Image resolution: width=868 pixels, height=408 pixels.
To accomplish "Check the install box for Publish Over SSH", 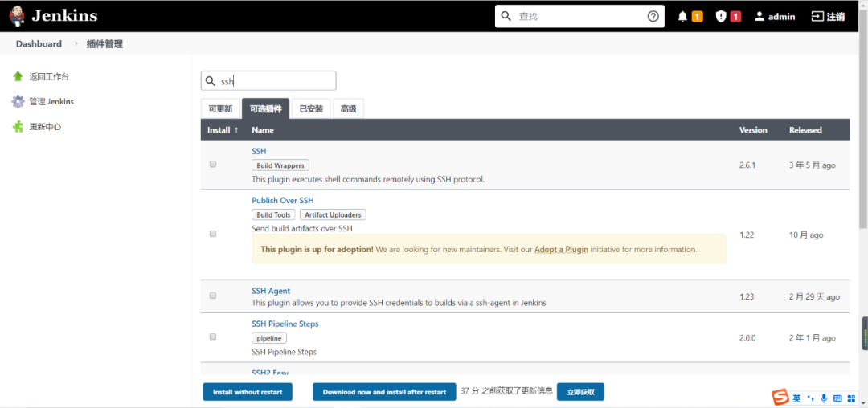I will point(212,234).
